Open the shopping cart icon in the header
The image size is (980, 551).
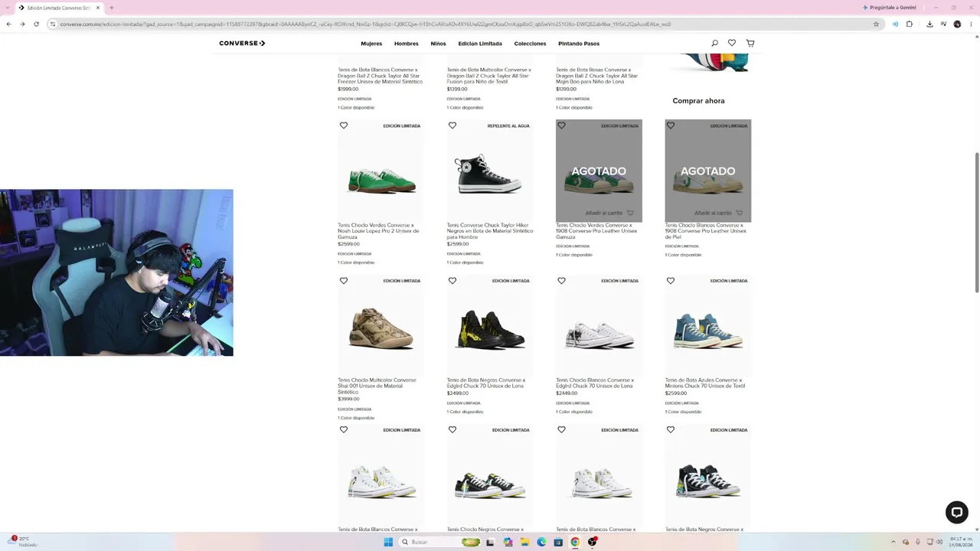pyautogui.click(x=750, y=44)
